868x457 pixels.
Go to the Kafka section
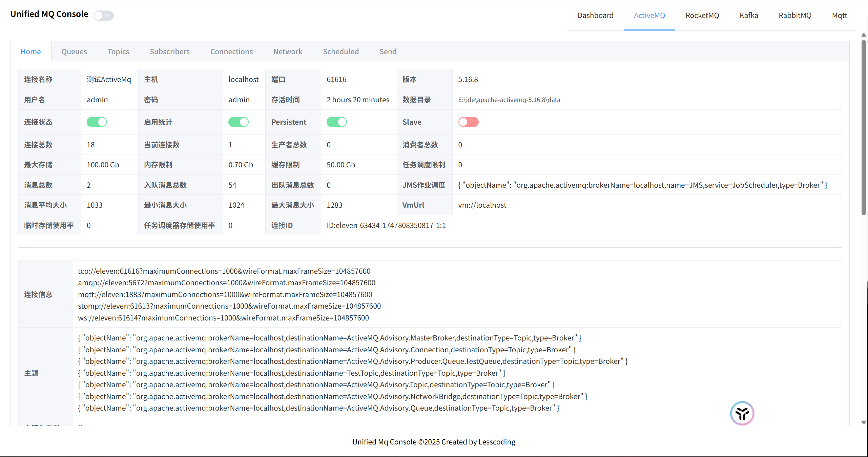pos(749,16)
